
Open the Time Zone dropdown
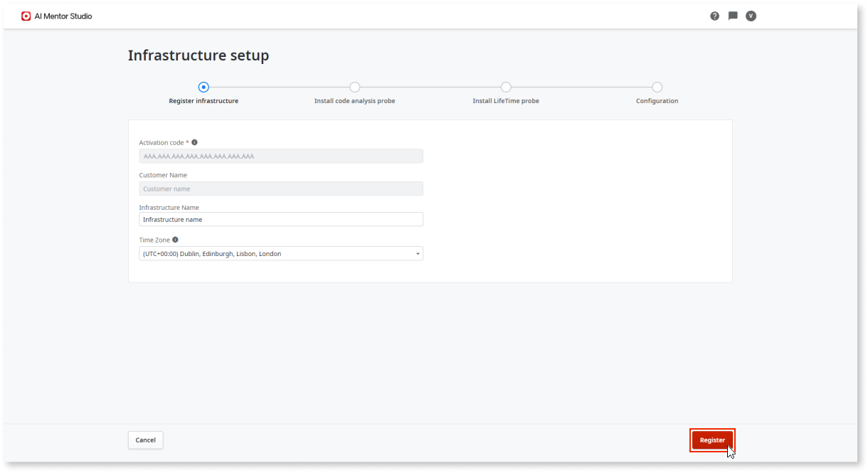click(281, 253)
